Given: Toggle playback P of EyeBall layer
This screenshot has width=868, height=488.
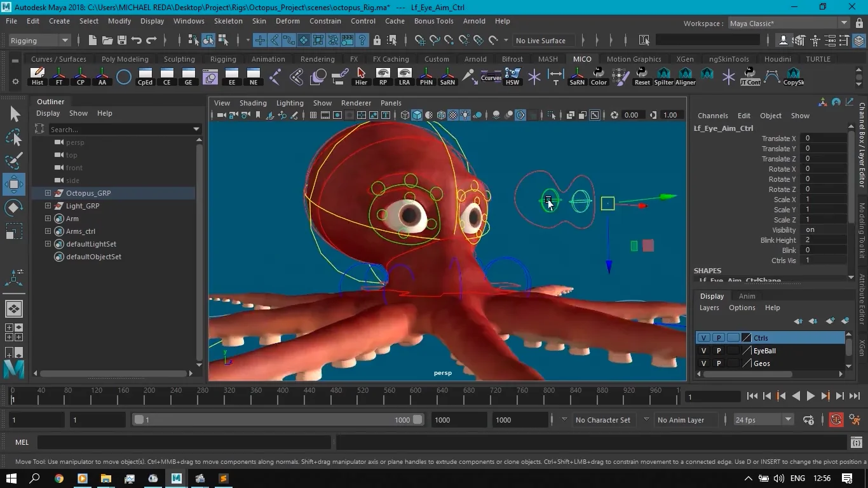Looking at the screenshot, I should pos(719,351).
